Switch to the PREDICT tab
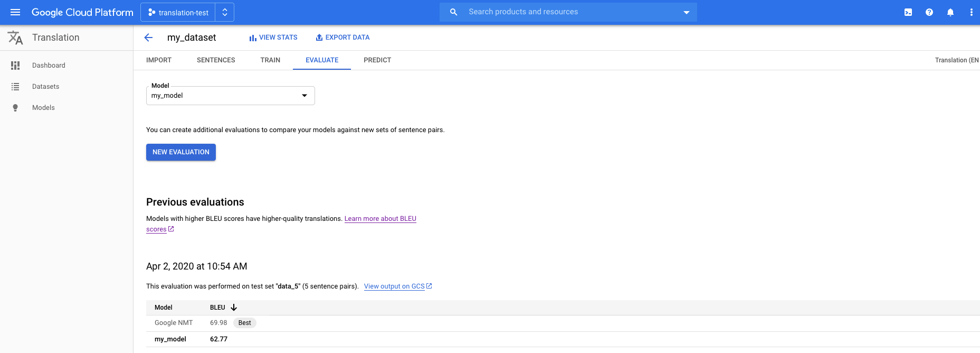The height and width of the screenshot is (353, 980). point(377,60)
